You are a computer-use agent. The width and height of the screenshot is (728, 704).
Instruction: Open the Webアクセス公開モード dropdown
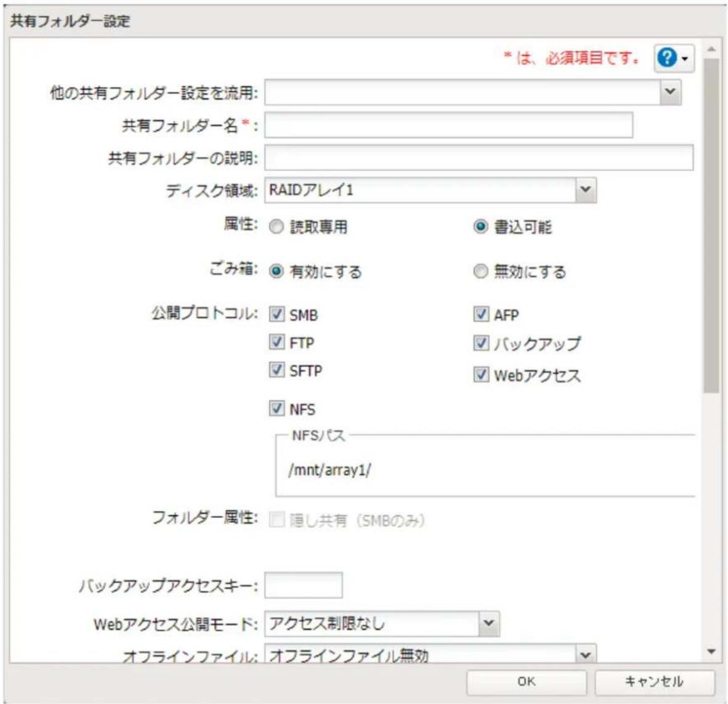pyautogui.click(x=489, y=624)
